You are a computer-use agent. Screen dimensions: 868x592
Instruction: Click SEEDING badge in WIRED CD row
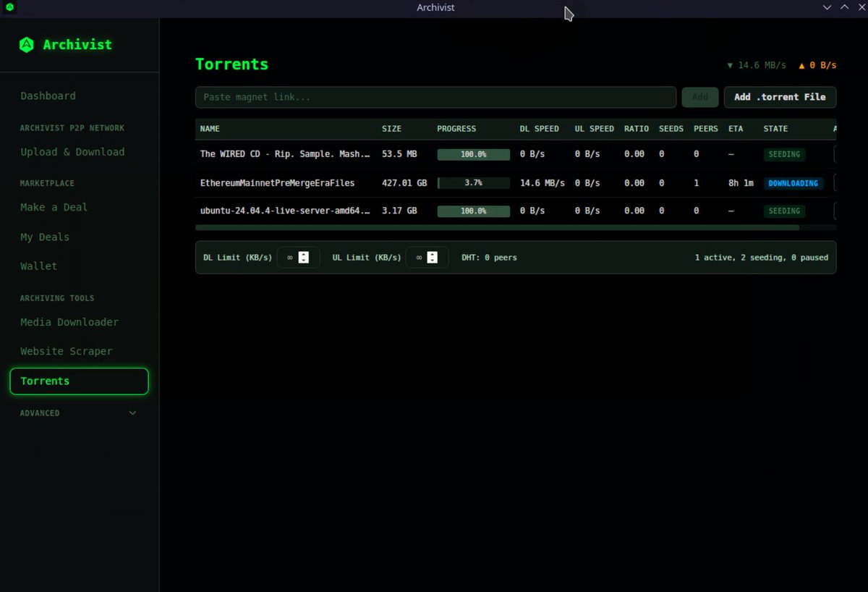(x=784, y=154)
